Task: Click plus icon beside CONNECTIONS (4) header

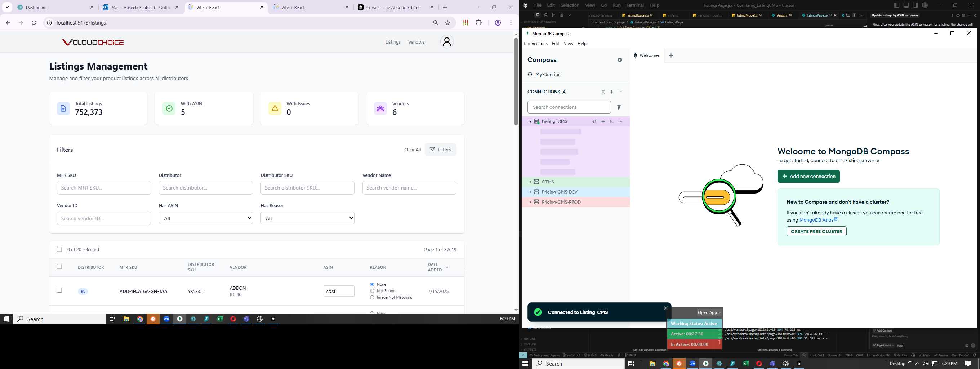Action: coord(612,92)
